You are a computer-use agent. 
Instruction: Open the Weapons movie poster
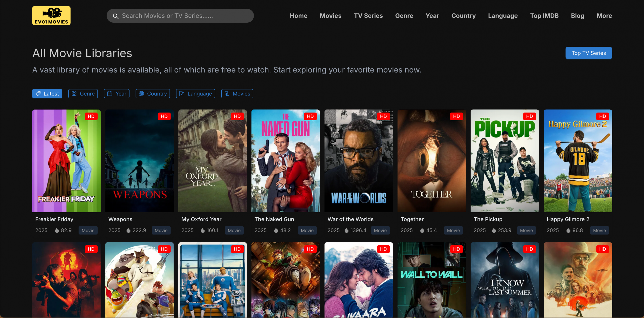click(x=139, y=161)
